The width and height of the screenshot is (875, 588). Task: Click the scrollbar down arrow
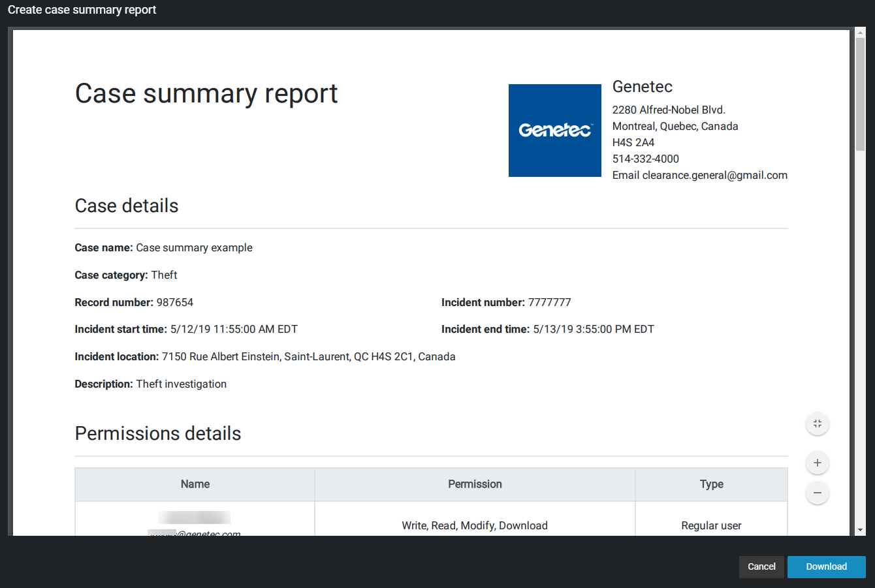click(x=861, y=530)
